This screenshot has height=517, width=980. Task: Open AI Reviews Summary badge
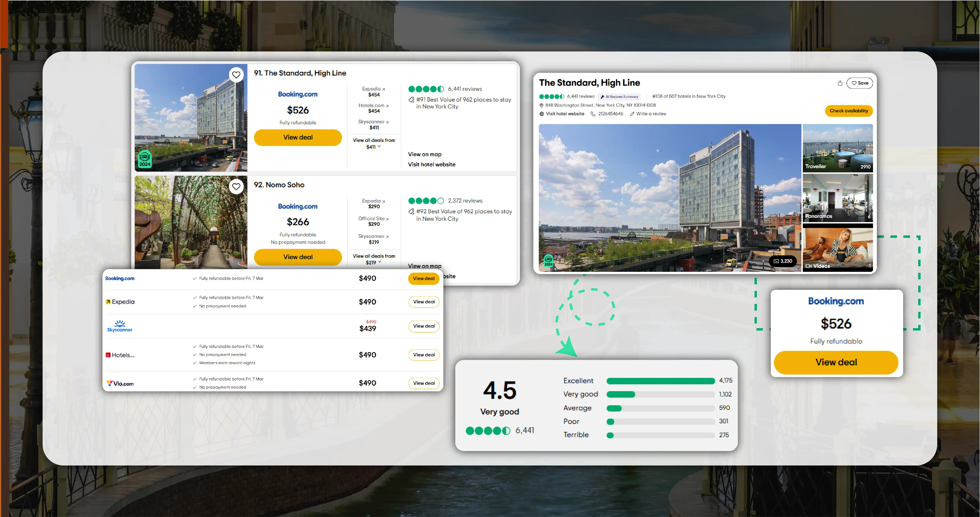619,97
